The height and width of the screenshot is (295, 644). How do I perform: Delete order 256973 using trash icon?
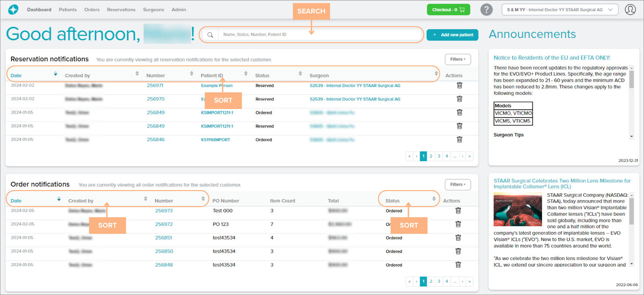point(458,211)
